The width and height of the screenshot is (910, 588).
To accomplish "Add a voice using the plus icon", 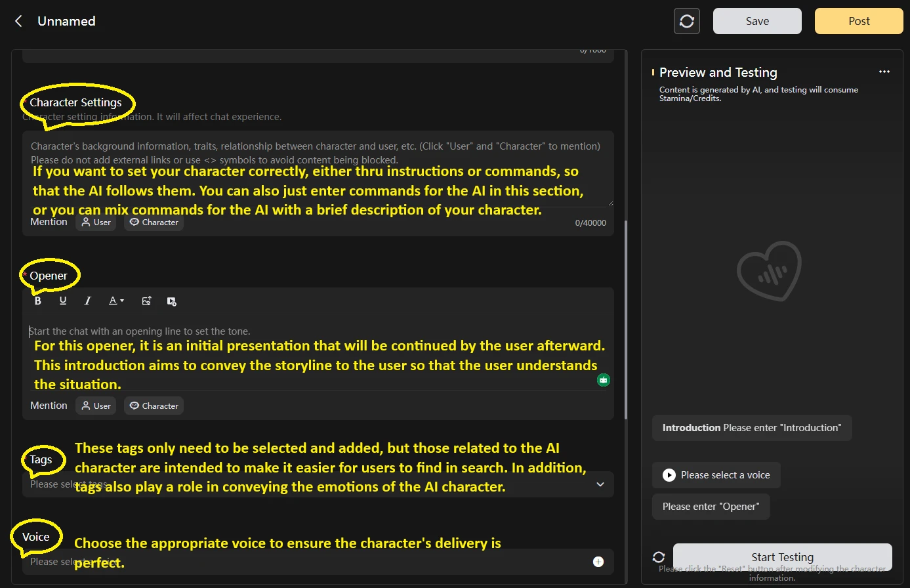I will point(598,562).
